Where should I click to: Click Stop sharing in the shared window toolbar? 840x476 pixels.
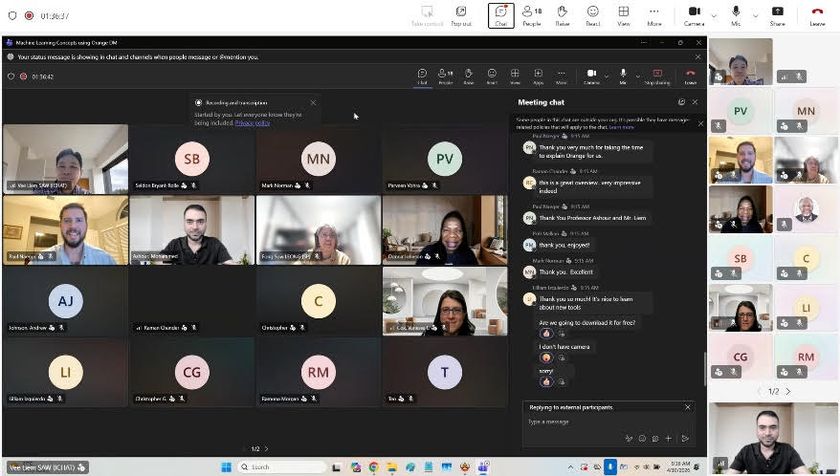657,75
